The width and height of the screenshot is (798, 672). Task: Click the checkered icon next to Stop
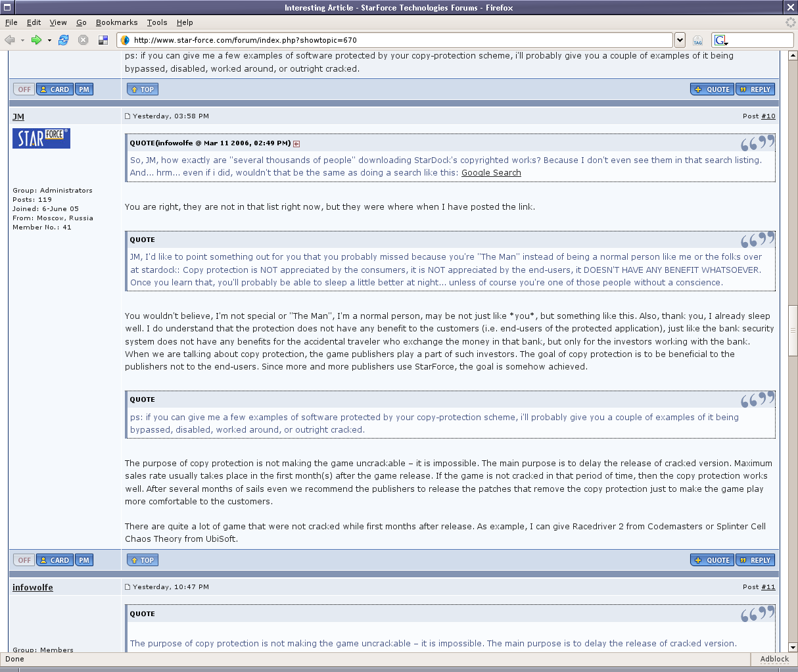pyautogui.click(x=103, y=40)
